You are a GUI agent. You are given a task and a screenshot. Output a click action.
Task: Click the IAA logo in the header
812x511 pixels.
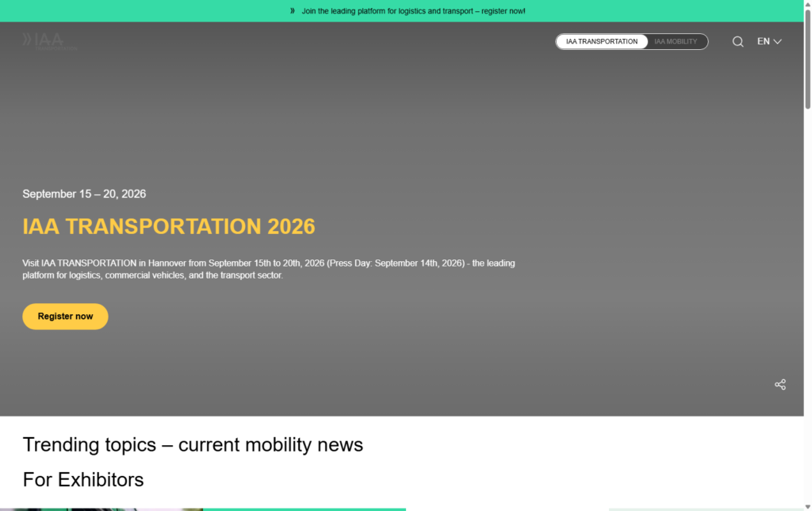pyautogui.click(x=49, y=40)
